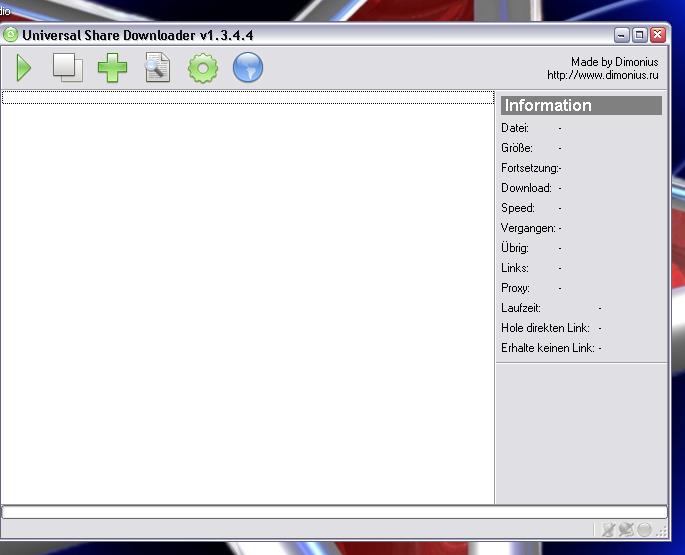The image size is (685, 555).
Task: Click the gray round status indicator
Action: pyautogui.click(x=644, y=530)
